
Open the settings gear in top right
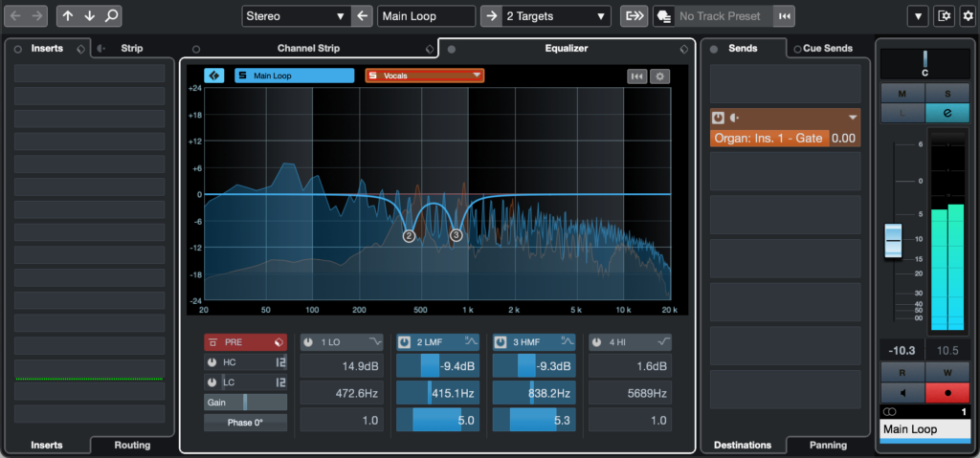pos(967,17)
